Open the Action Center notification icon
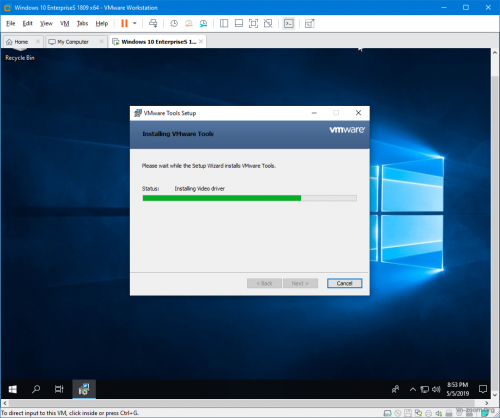The width and height of the screenshot is (500, 418). click(x=483, y=389)
